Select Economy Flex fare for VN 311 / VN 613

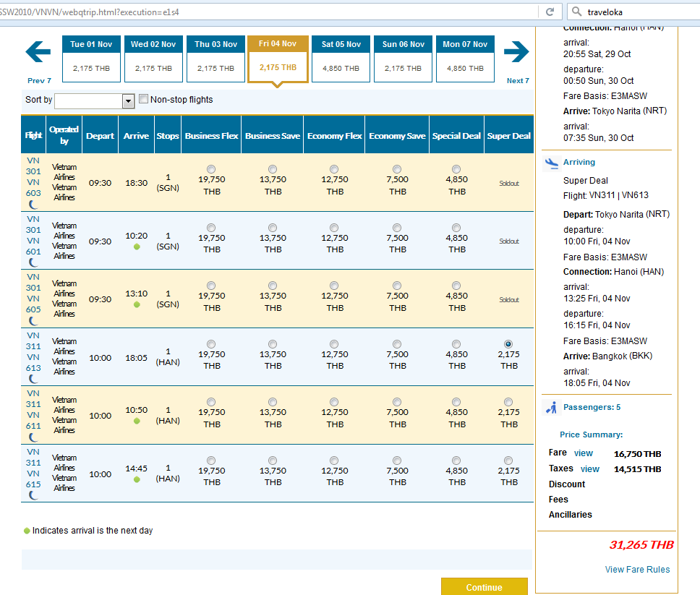334,344
